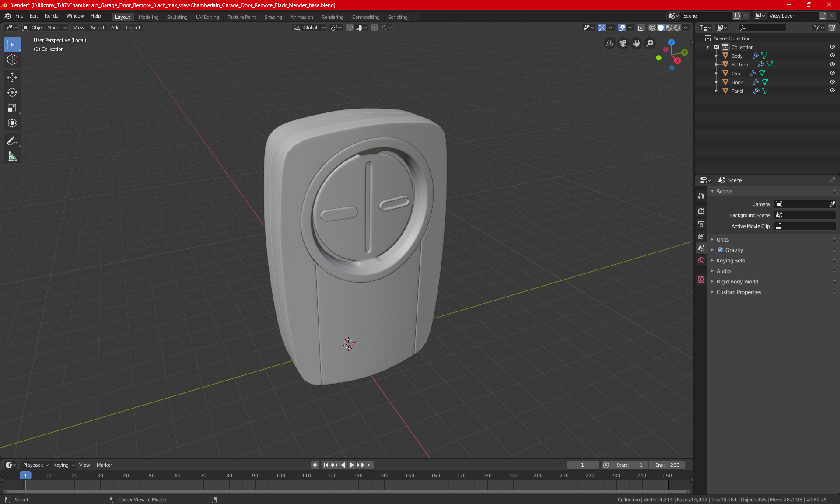Click the End frame field

[x=667, y=465]
